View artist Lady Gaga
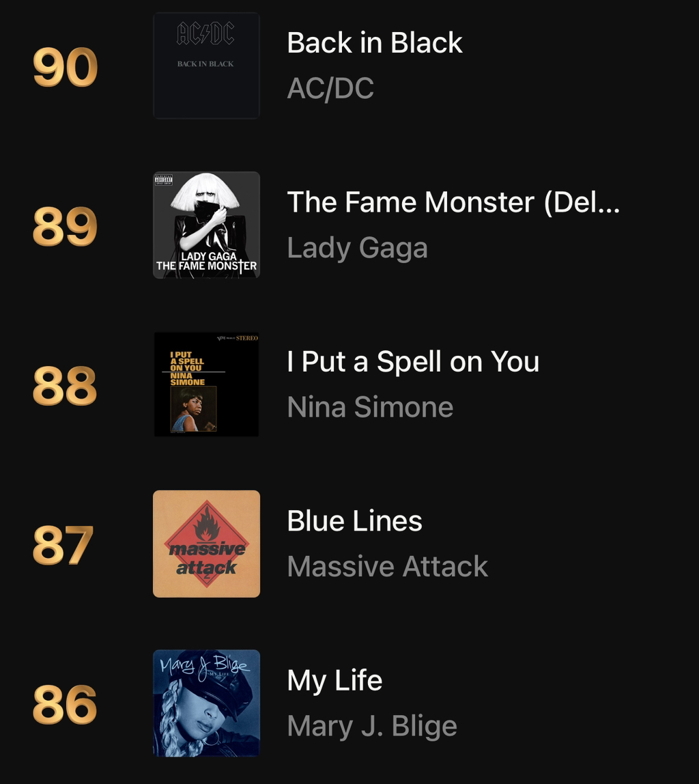The image size is (699, 784). pos(357,249)
